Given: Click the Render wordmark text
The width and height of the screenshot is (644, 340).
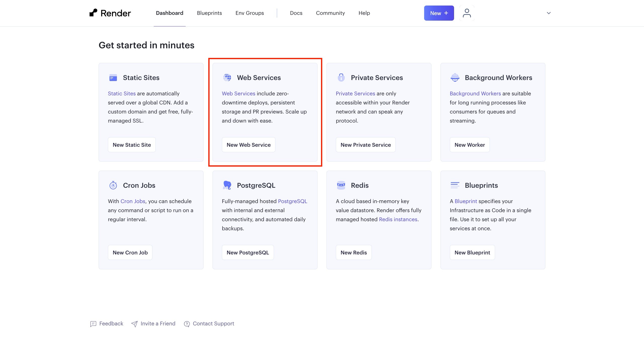Looking at the screenshot, I should (116, 13).
